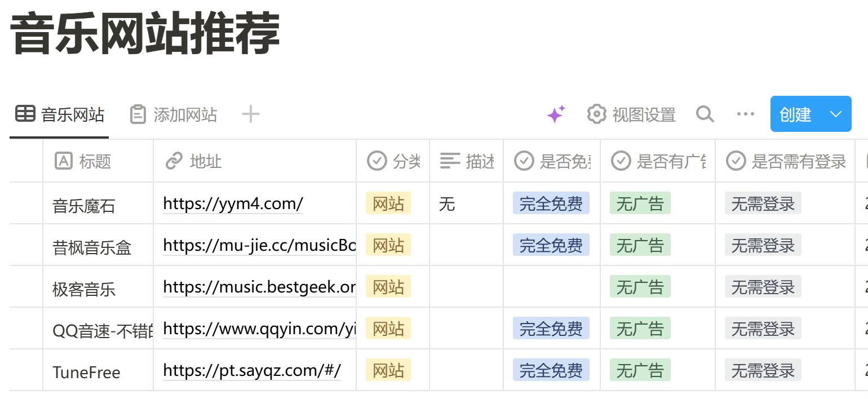Click the clipboard icon of 添加网站 tab
868x399 pixels.
(138, 114)
